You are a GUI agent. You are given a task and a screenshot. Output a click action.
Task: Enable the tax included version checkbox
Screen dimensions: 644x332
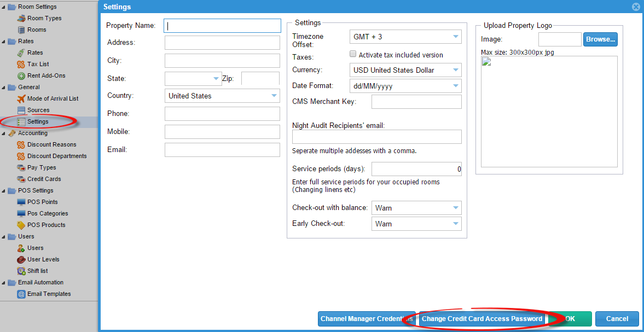(353, 54)
